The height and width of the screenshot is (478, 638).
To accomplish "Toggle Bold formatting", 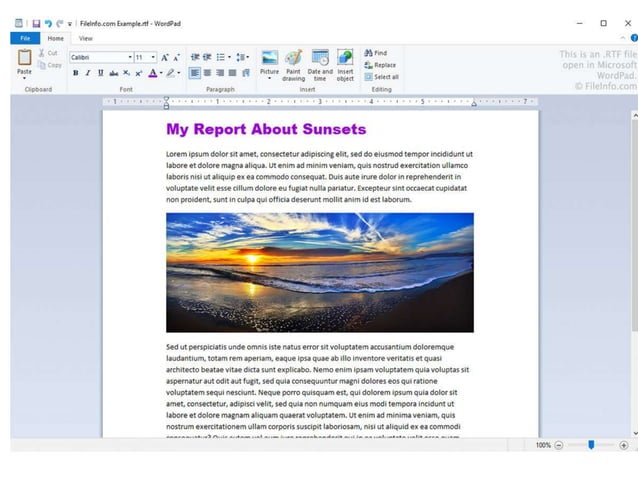I will pos(76,73).
